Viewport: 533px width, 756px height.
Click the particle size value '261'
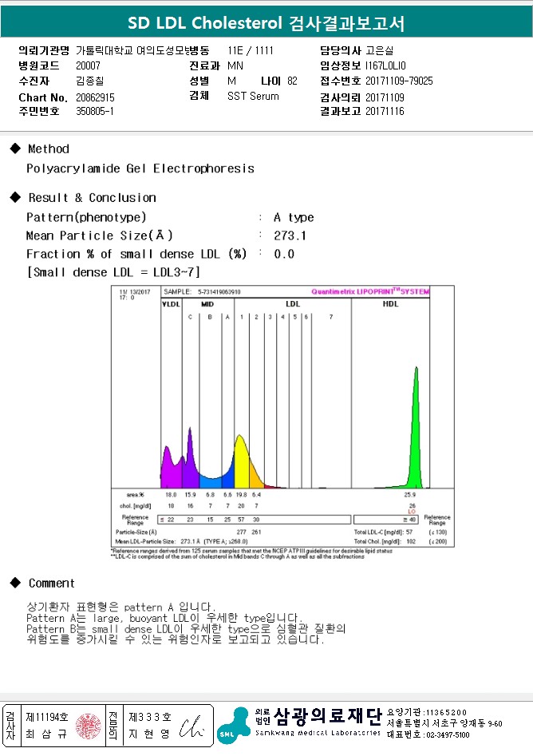256,532
